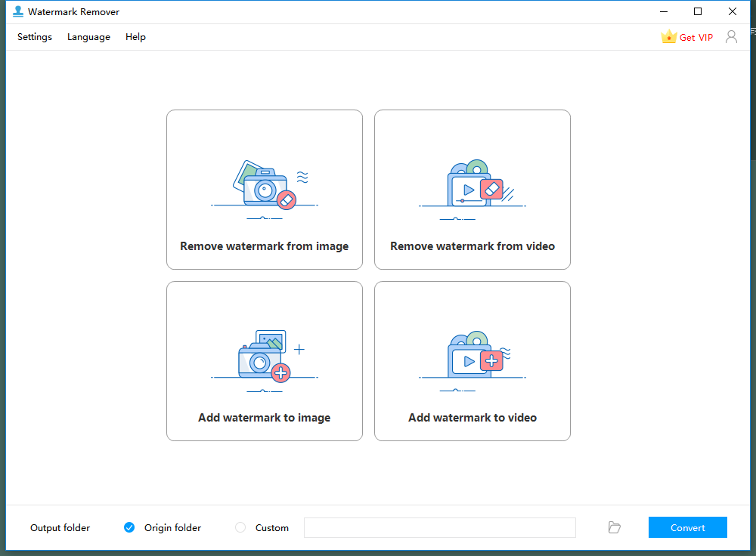The image size is (756, 556).
Task: Open Remove watermark from video icon
Action: click(x=472, y=190)
